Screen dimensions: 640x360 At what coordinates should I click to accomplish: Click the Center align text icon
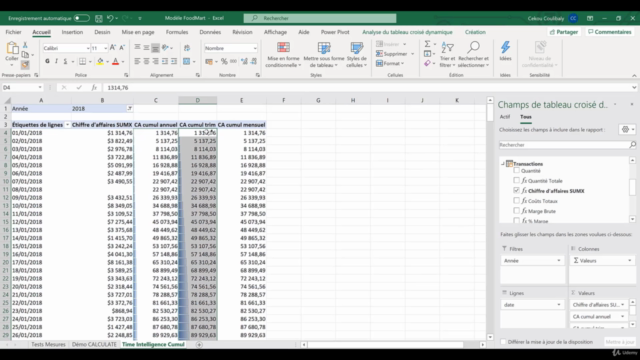[x=146, y=61]
